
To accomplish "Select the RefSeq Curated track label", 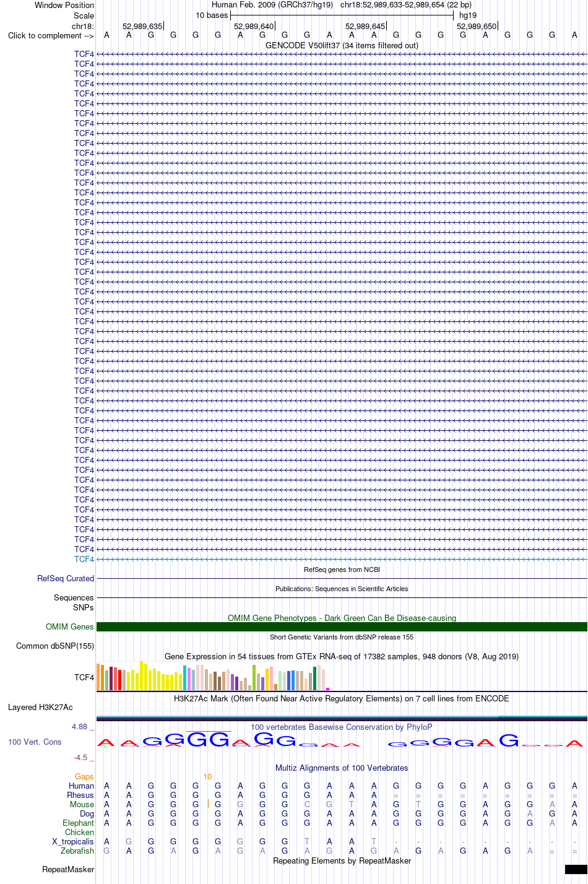I will [x=66, y=579].
